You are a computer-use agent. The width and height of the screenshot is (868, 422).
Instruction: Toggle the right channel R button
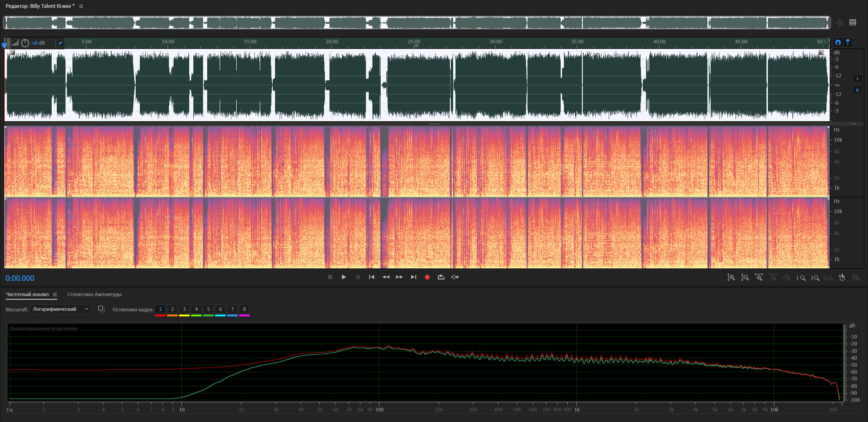pos(858,90)
